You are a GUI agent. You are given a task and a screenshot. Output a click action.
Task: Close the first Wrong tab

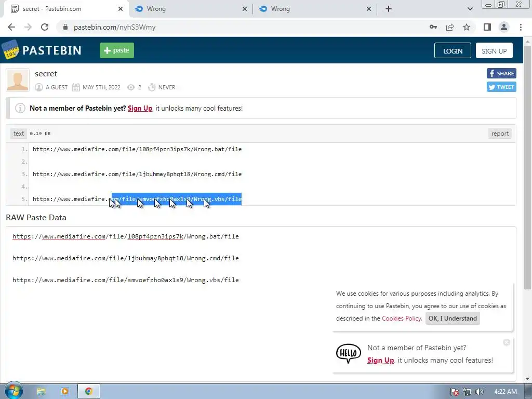[x=245, y=9]
